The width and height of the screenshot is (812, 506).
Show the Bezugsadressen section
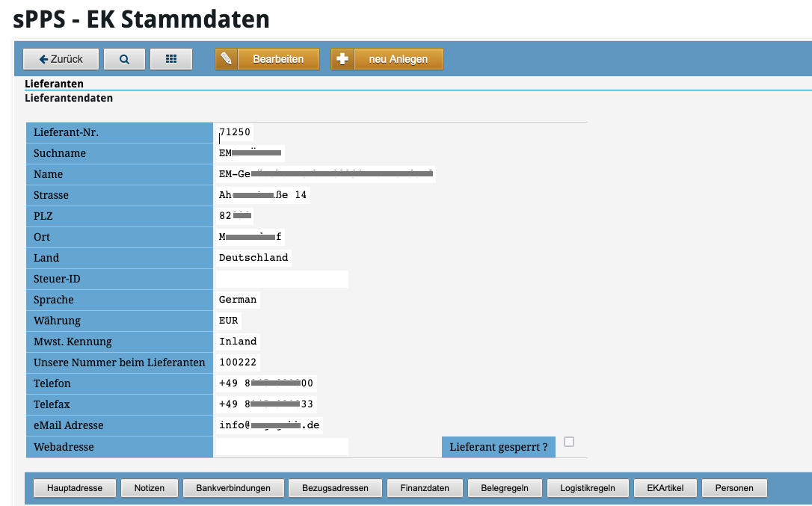pos(335,488)
